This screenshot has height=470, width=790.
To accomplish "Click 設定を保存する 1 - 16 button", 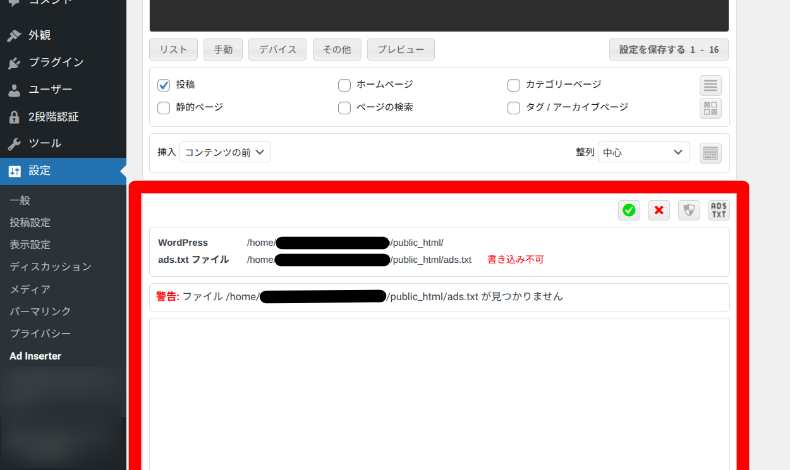I will tap(669, 49).
